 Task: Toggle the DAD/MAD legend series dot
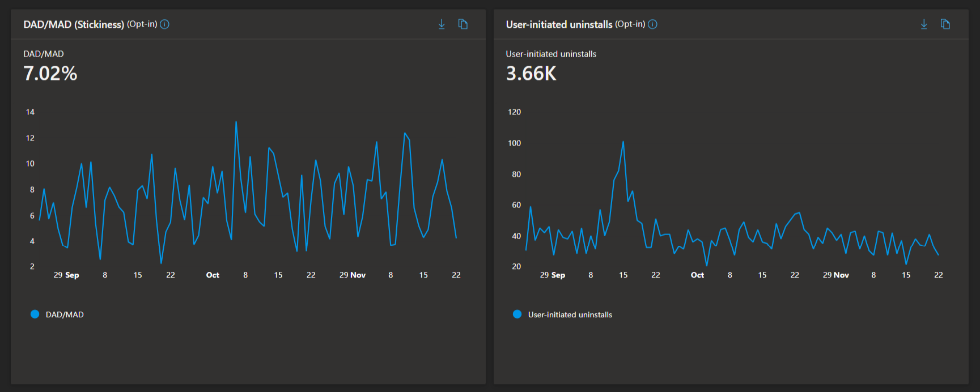coord(35,314)
